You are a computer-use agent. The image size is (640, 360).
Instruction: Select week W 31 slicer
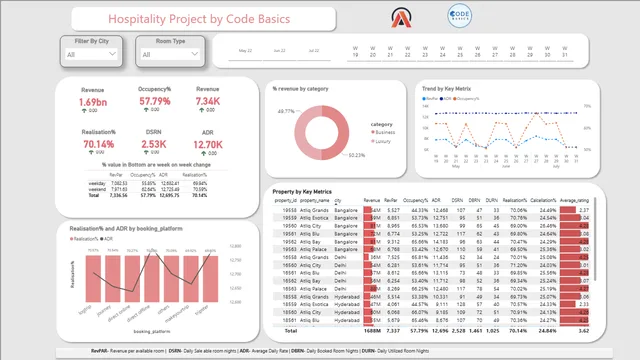565,52
